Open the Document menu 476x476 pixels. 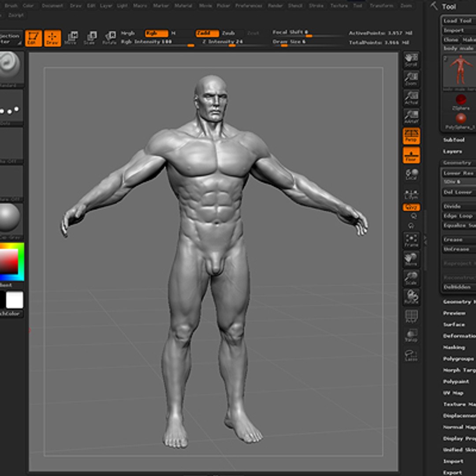coord(52,5)
